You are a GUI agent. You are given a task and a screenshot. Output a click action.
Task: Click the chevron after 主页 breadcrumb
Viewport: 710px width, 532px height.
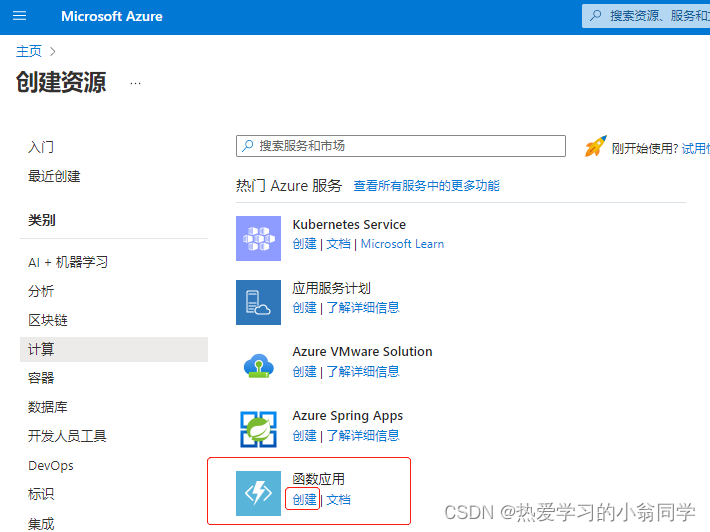click(53, 51)
